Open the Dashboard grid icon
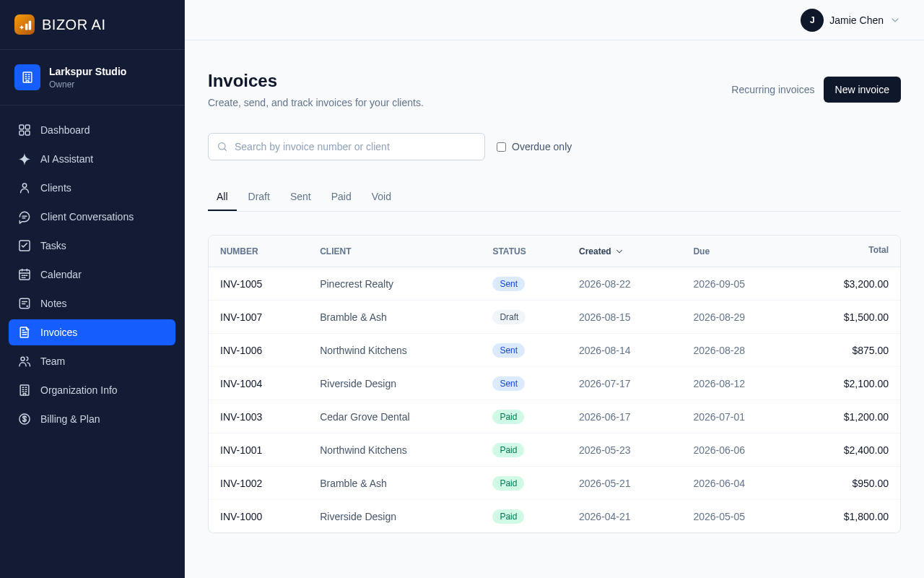The height and width of the screenshot is (578, 924). [x=25, y=130]
